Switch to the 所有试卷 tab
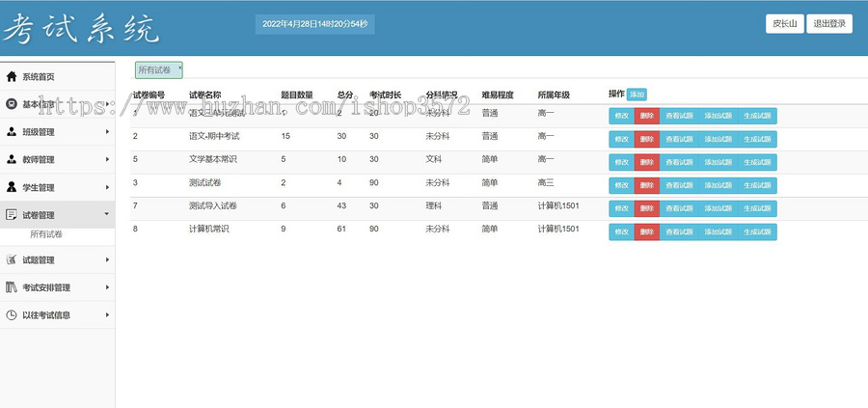This screenshot has width=868, height=408. [x=159, y=69]
